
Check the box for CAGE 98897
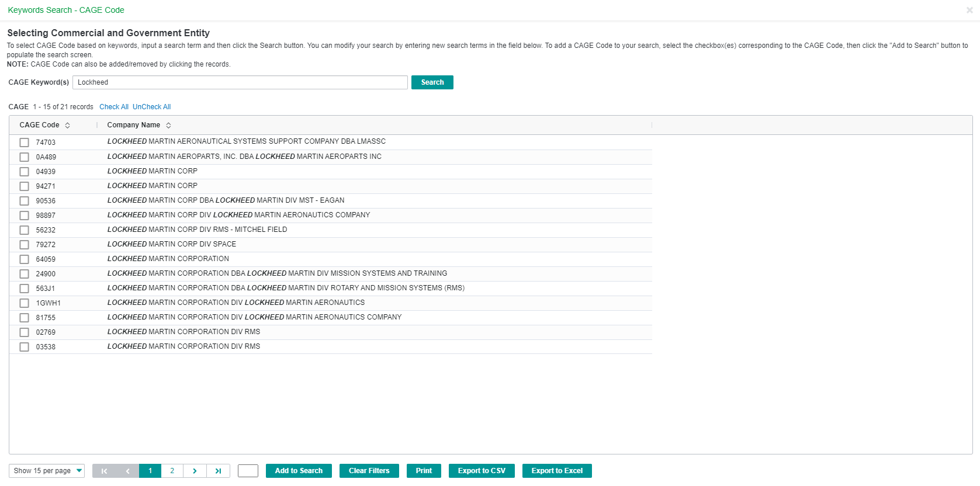point(24,216)
